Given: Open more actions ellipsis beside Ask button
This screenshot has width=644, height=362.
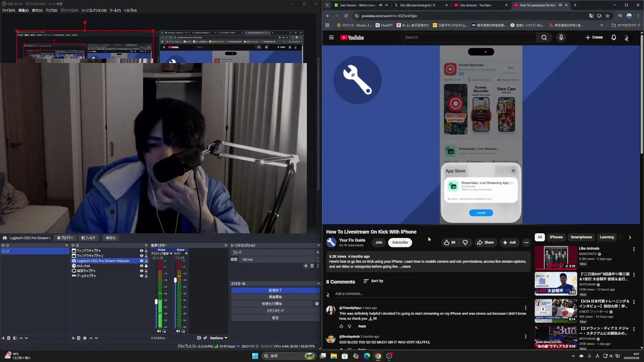Looking at the screenshot, I should coord(526,242).
